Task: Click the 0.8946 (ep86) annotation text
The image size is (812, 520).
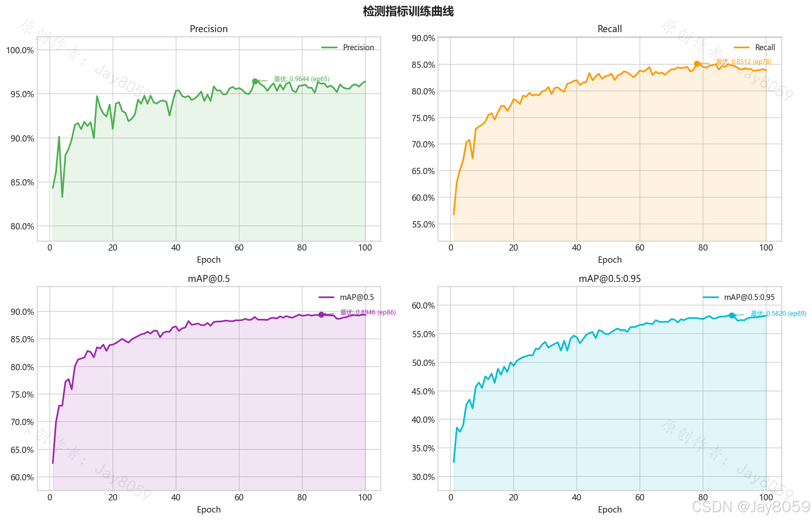Action: point(368,312)
